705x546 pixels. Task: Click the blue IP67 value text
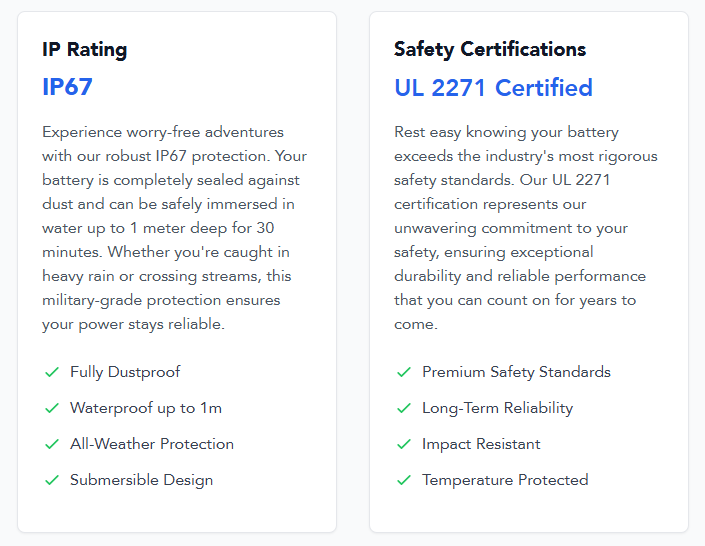[67, 87]
